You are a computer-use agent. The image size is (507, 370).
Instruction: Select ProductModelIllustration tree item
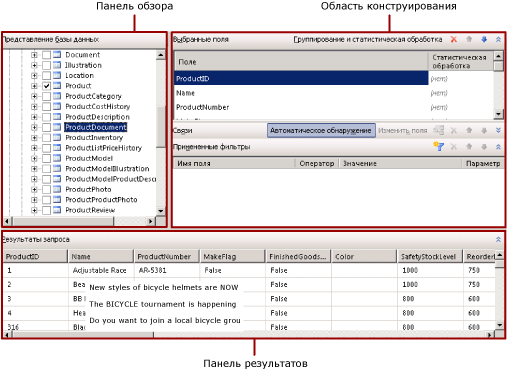click(x=107, y=168)
